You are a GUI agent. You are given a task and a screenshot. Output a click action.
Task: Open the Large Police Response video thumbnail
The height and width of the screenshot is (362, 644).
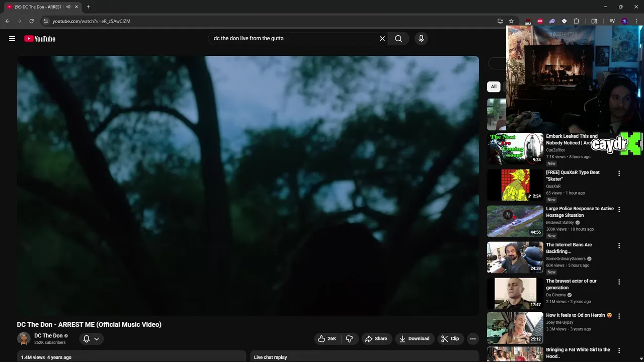(x=515, y=221)
